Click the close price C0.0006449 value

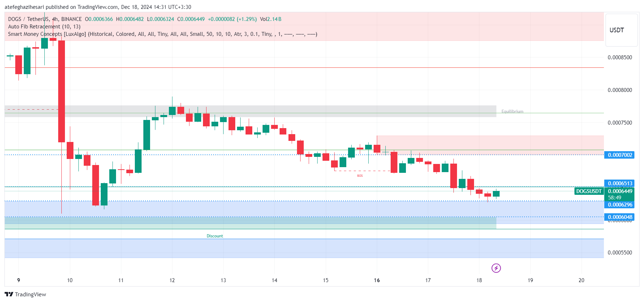191,19
